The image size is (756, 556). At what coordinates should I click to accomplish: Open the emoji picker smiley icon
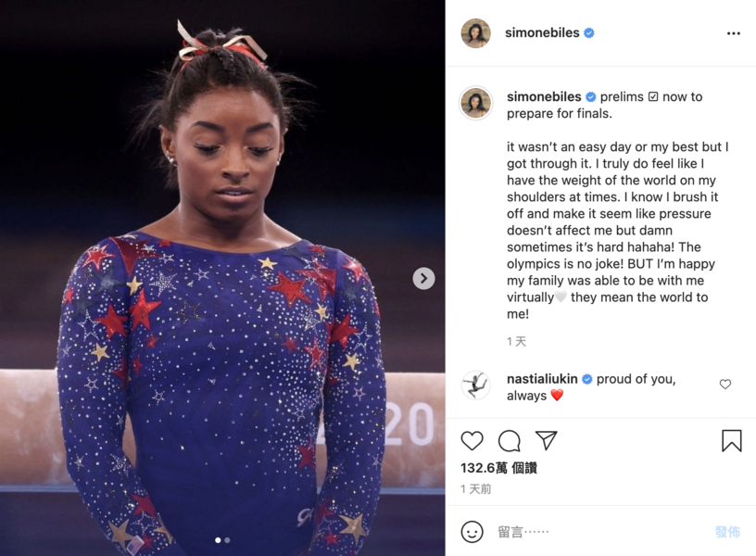click(x=472, y=532)
